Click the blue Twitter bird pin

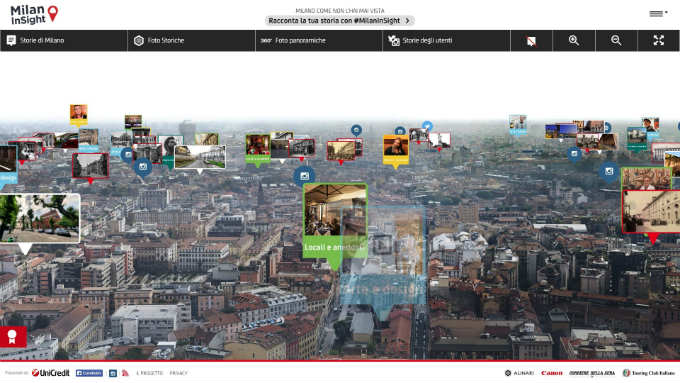click(x=427, y=126)
